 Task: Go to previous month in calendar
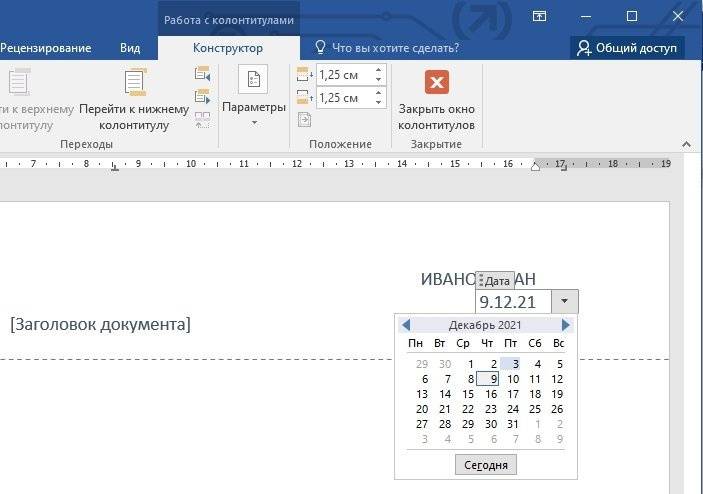click(405, 325)
